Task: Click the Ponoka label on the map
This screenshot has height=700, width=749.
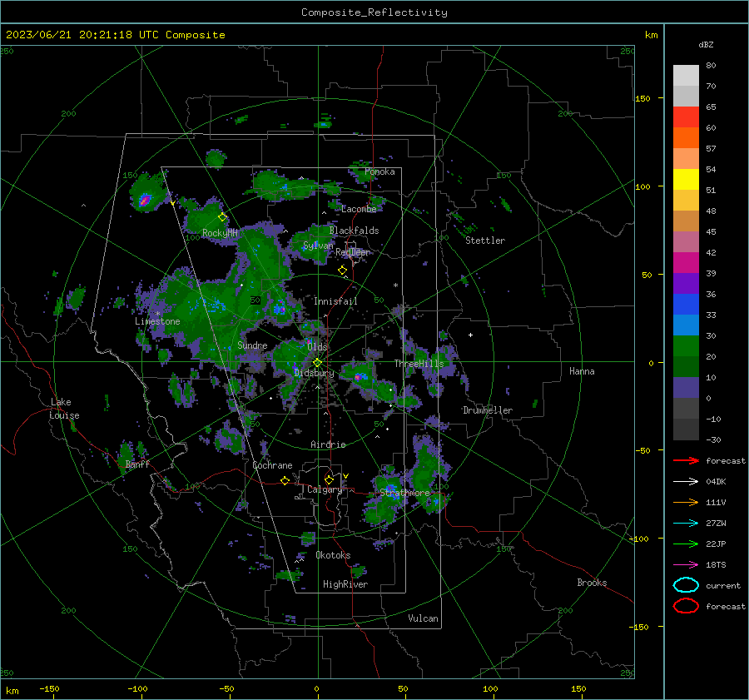Action: (x=379, y=171)
